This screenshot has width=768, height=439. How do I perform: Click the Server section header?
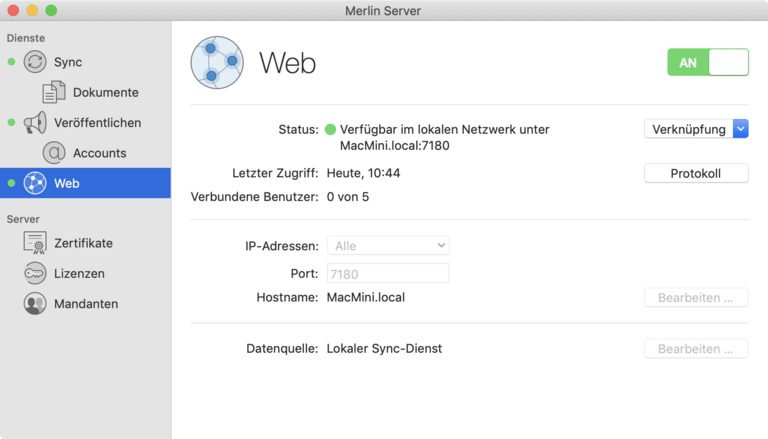[23, 219]
